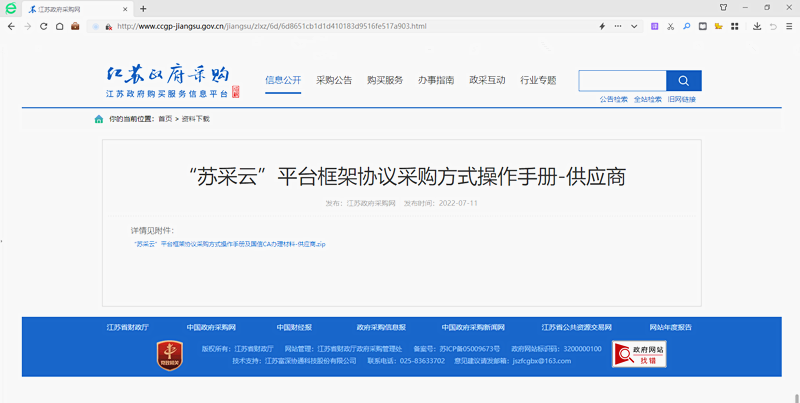Image resolution: width=800 pixels, height=403 pixels.
Task: Click the 江苏政府采购 site logo
Action: coord(172,82)
